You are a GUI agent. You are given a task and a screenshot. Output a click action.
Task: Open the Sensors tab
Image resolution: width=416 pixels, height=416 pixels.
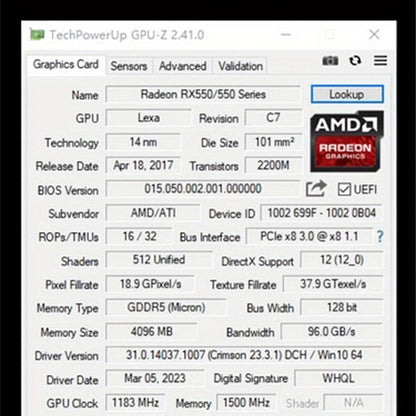(x=129, y=66)
